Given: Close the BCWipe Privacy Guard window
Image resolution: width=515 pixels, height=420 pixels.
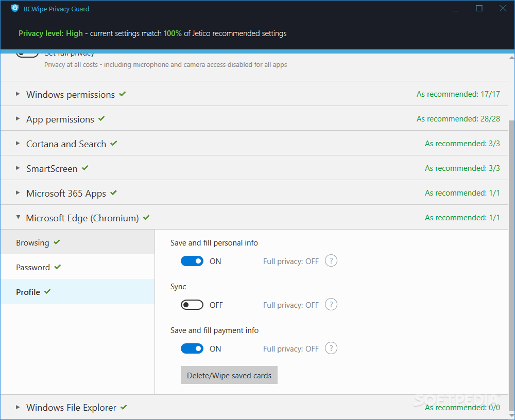Looking at the screenshot, I should [x=503, y=9].
